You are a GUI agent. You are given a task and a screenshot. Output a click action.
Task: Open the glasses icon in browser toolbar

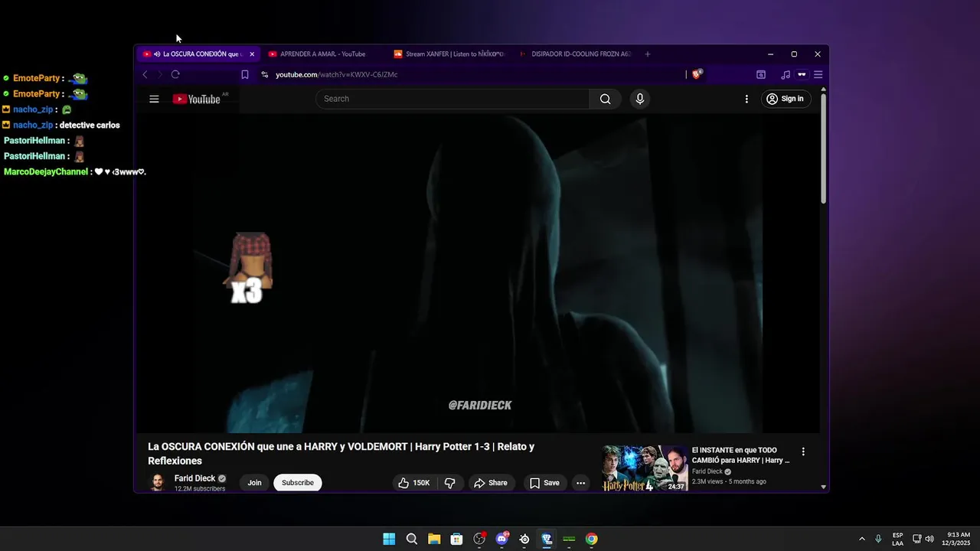pyautogui.click(x=802, y=74)
